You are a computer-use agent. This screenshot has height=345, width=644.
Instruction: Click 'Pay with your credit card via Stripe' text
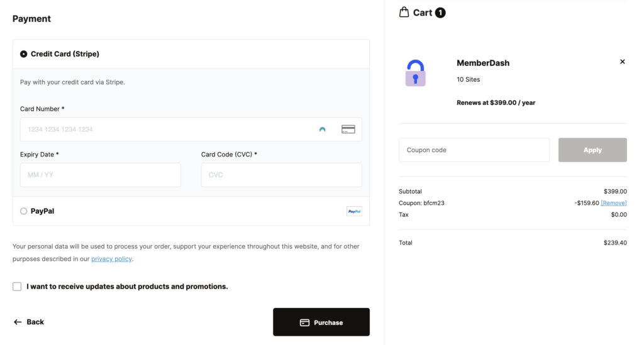click(x=72, y=82)
